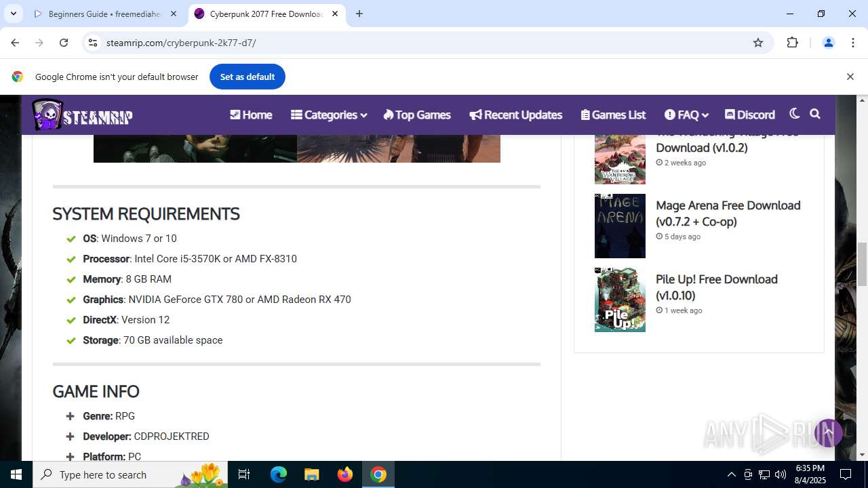Click the scroll-to-top arrow button
Image resolution: width=868 pixels, height=488 pixels.
pyautogui.click(x=828, y=432)
